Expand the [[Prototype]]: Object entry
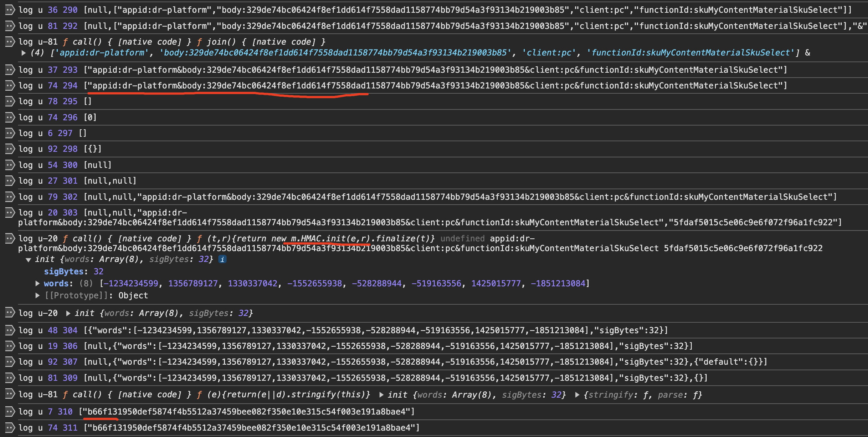Screen dimensions: 868x437 click(38, 296)
